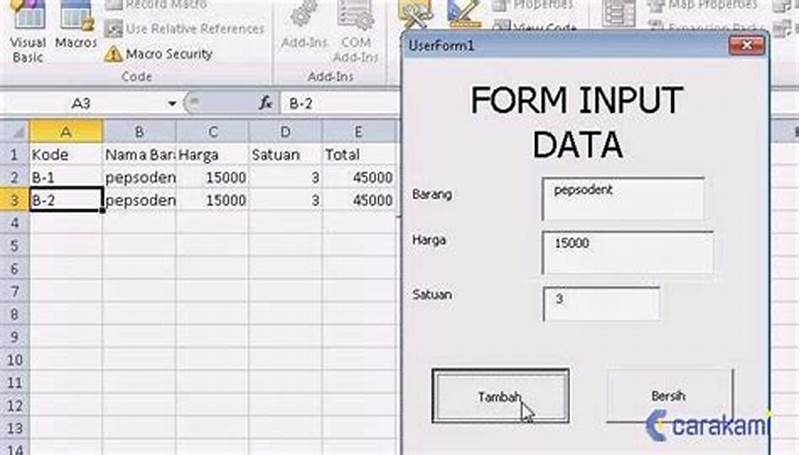This screenshot has height=455, width=800.
Task: Select column C header
Action: (x=213, y=132)
